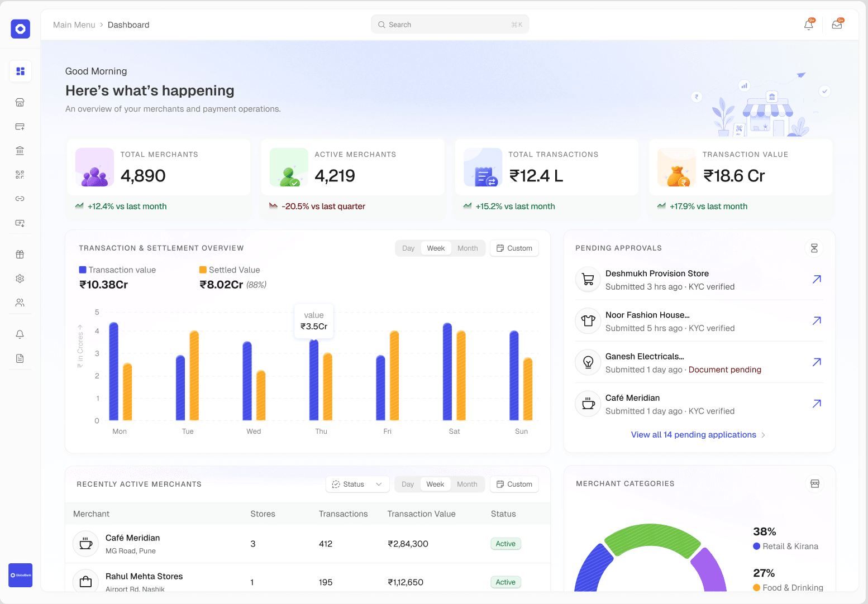Click the orange Settled Value legend swatch
Viewport: 868px width, 604px height.
click(203, 270)
